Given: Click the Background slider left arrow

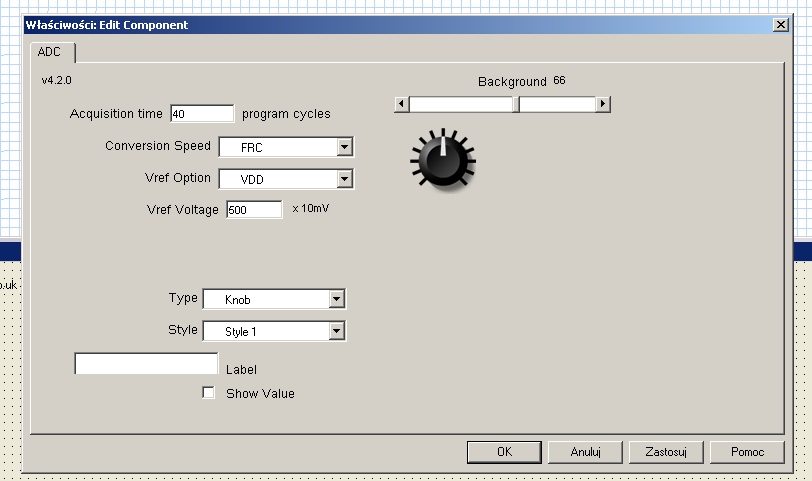Looking at the screenshot, I should pos(401,104).
